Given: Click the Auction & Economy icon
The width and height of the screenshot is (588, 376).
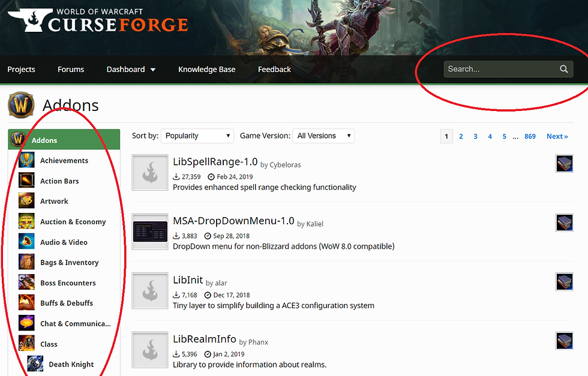Looking at the screenshot, I should 26,221.
